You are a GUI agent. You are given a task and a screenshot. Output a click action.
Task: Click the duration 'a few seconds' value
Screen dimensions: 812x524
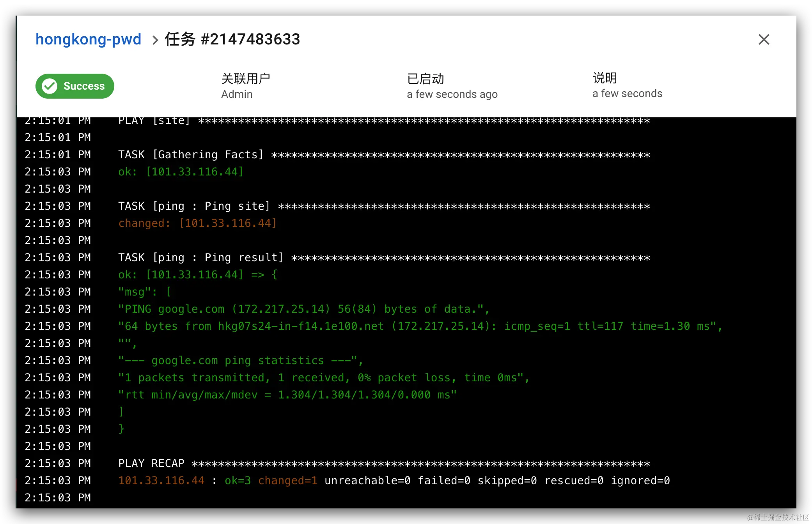tap(627, 94)
